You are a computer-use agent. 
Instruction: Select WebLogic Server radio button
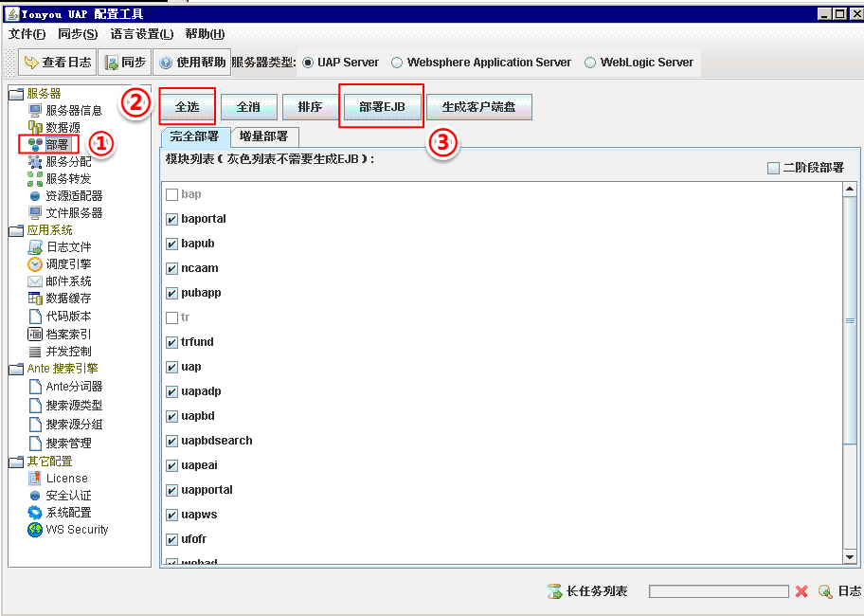[590, 63]
